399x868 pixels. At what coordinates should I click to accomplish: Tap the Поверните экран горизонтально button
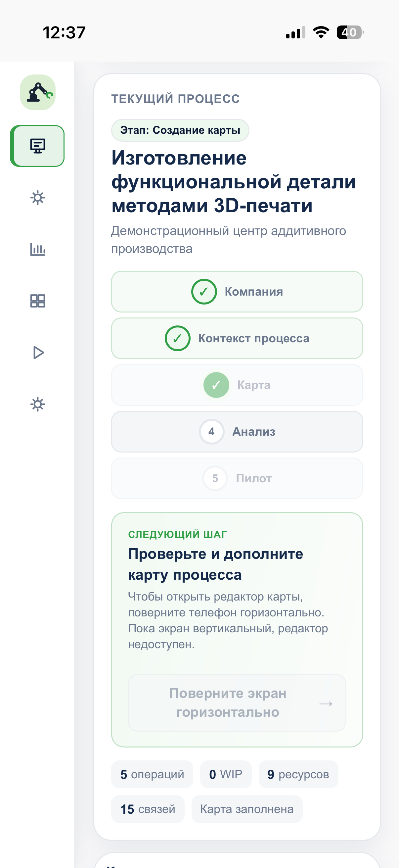pos(237,703)
